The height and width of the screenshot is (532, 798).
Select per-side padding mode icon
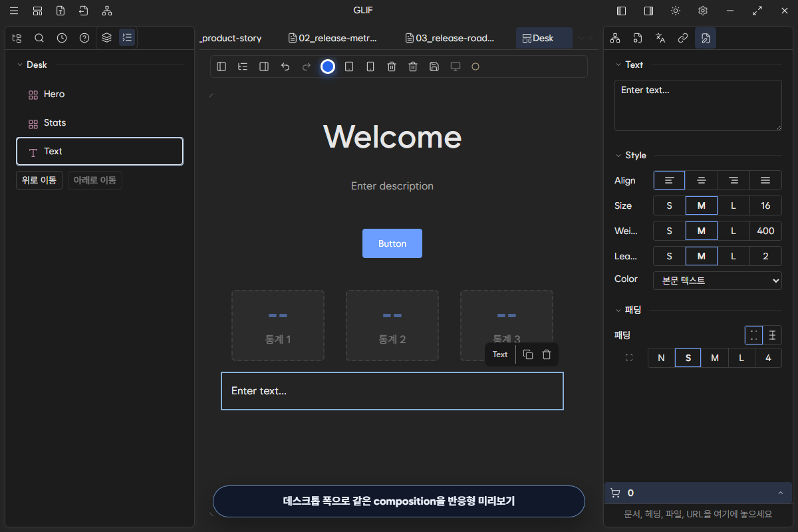click(772, 335)
